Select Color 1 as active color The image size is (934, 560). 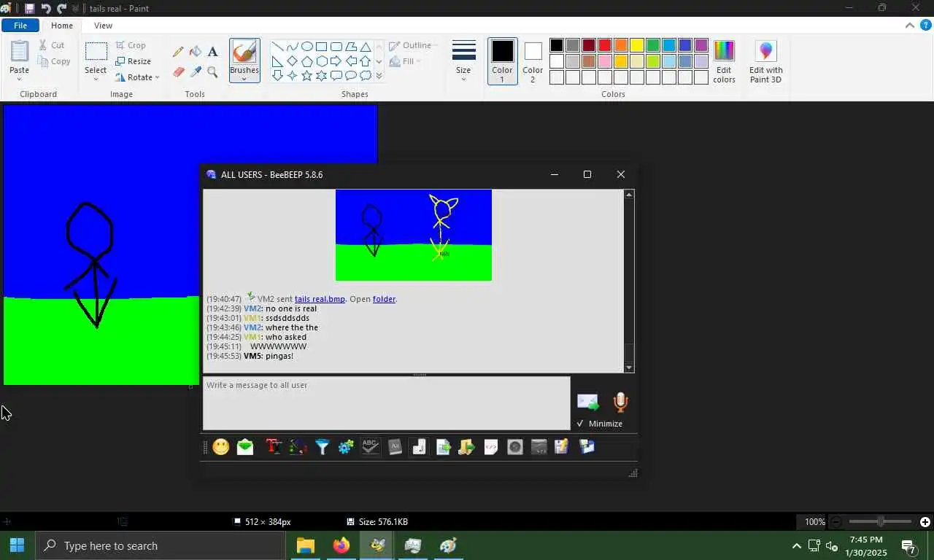point(502,61)
